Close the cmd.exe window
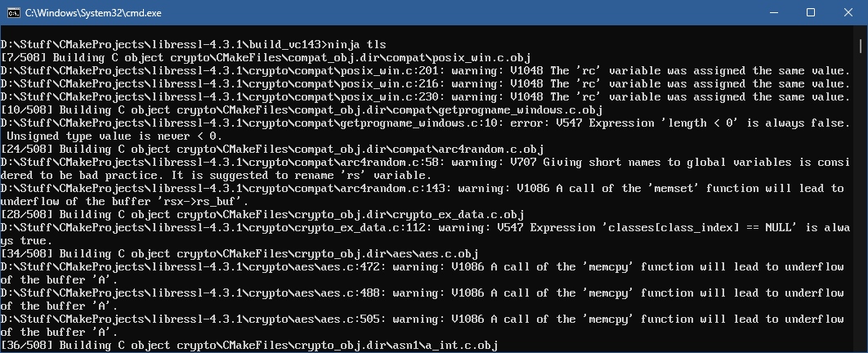Image resolution: width=868 pixels, height=353 pixels. click(x=848, y=12)
